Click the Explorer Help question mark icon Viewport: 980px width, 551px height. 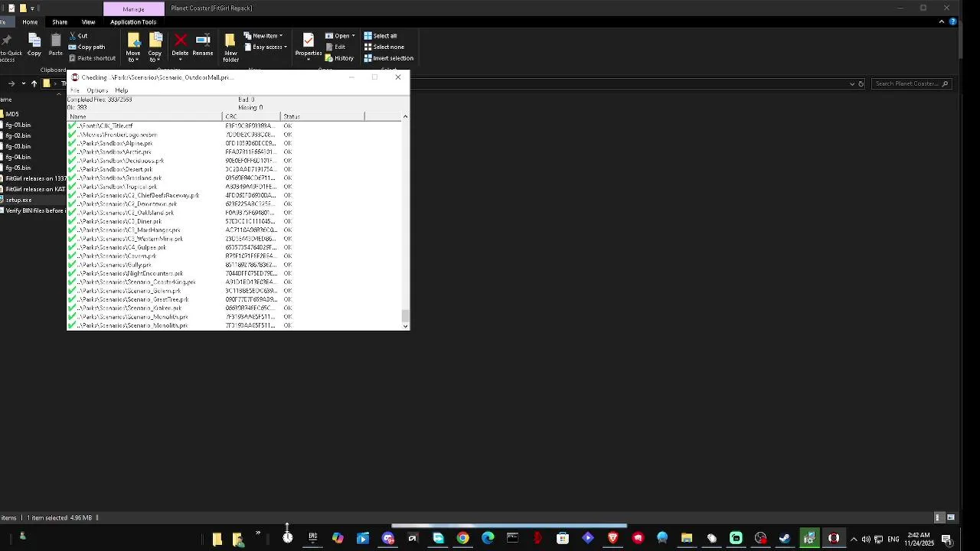tap(952, 21)
